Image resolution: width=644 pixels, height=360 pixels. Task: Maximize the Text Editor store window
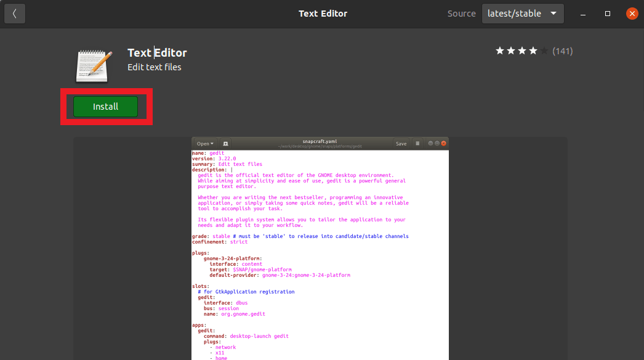tap(607, 13)
